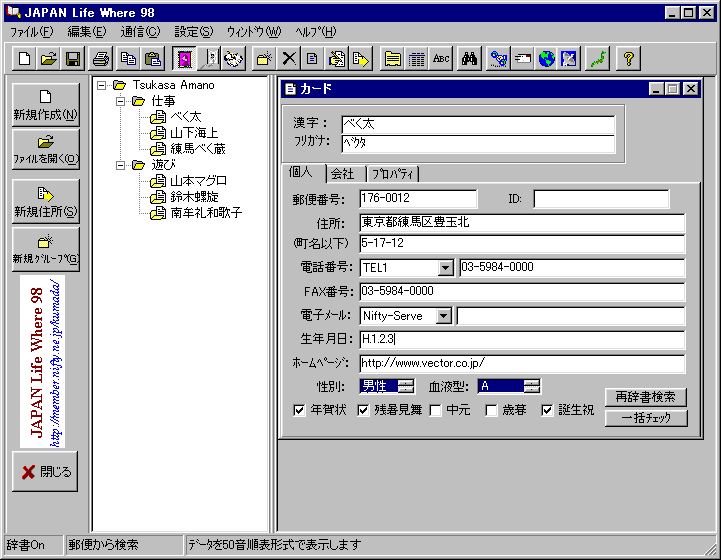Screen dimensions: 721x560
Task: Enable the 歳暮 checkbox
Action: (491, 410)
